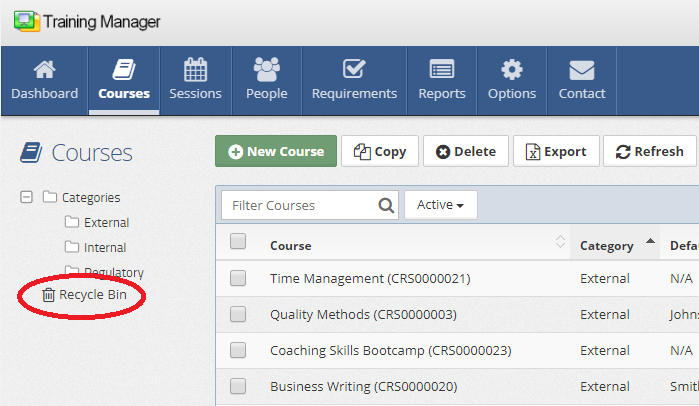Click the search magnifier in filter box
Viewport: 699px width, 406px height.
pyautogui.click(x=386, y=206)
